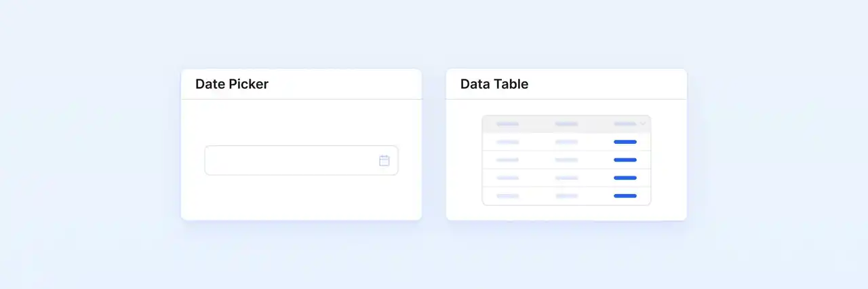Select the Date Picker card title
868x289 pixels.
point(232,84)
